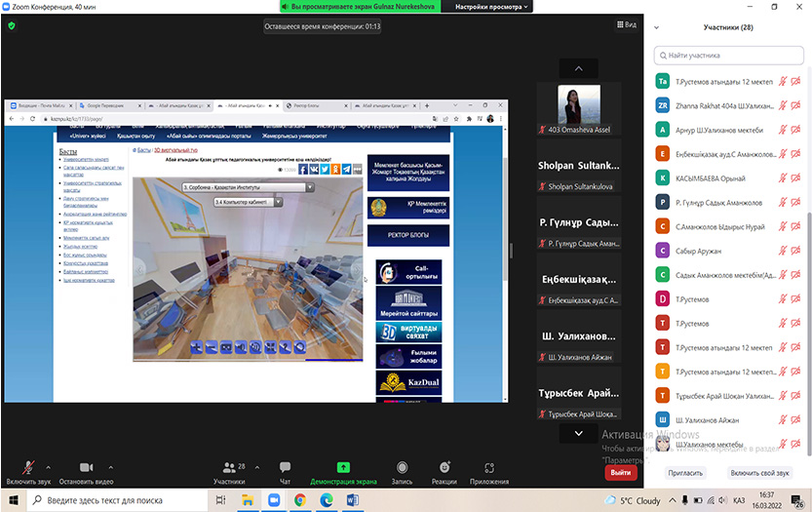Open the Чат chat icon
This screenshot has width=812, height=512.
point(285,469)
